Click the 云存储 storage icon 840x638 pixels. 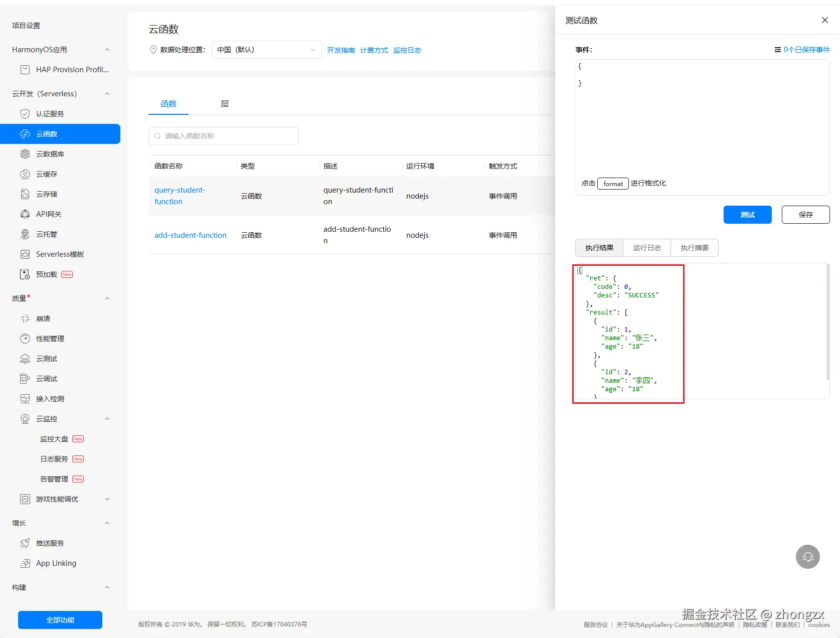coord(25,194)
